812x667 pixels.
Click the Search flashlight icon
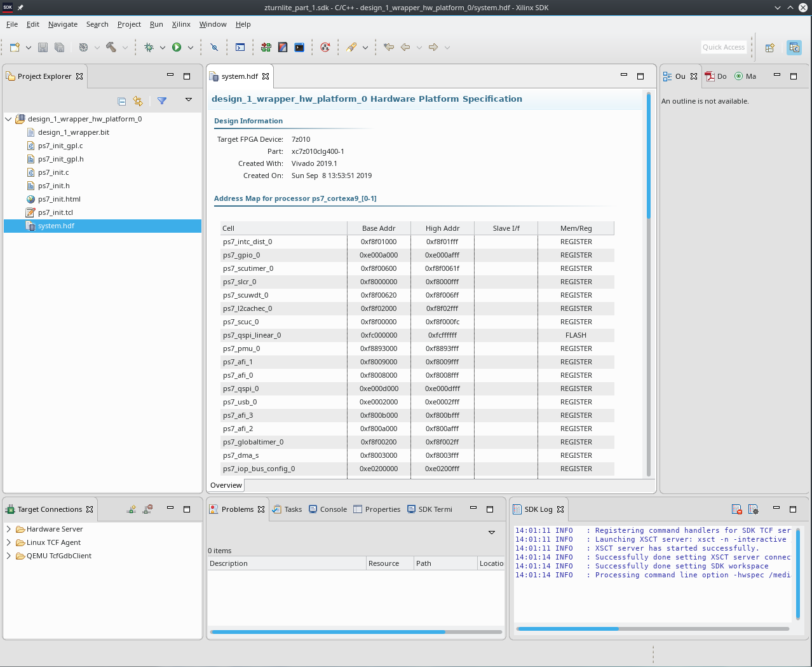point(351,47)
